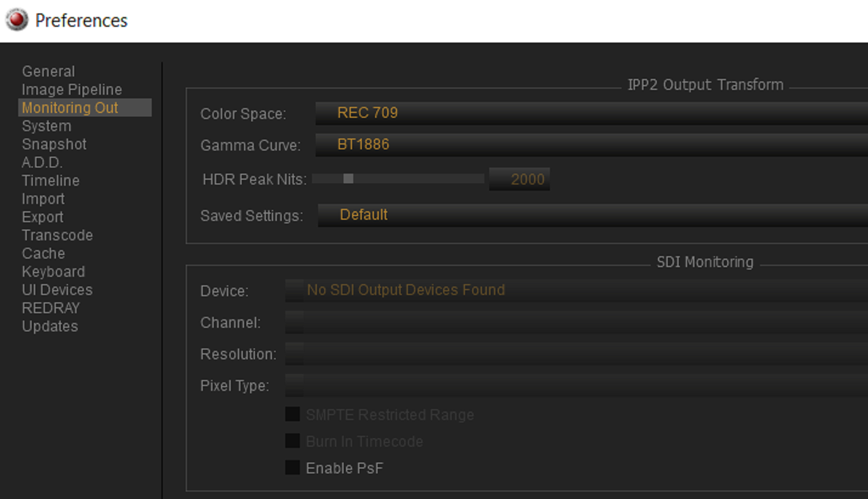This screenshot has width=868, height=499.
Task: Open the Saved Settings dropdown showing Default
Action: click(593, 215)
